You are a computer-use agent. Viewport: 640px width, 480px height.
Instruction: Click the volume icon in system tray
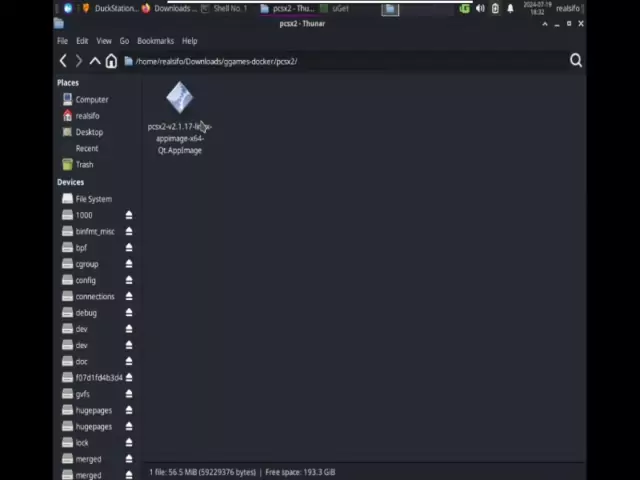click(x=480, y=9)
